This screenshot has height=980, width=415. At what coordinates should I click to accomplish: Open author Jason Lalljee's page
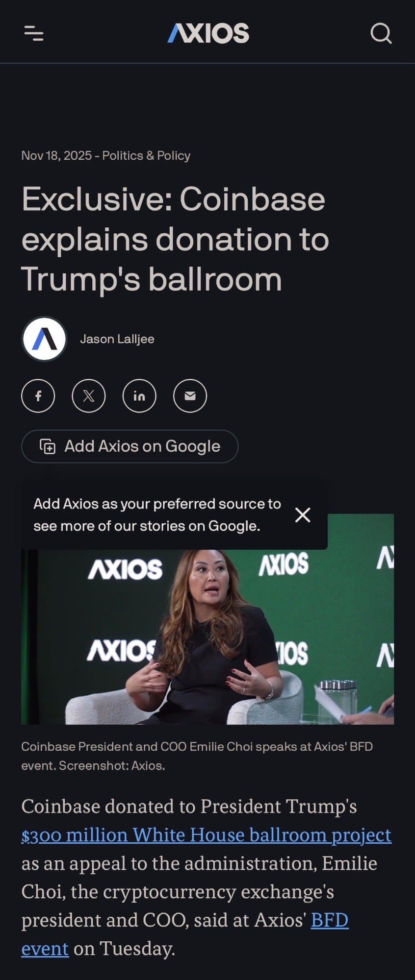click(117, 339)
